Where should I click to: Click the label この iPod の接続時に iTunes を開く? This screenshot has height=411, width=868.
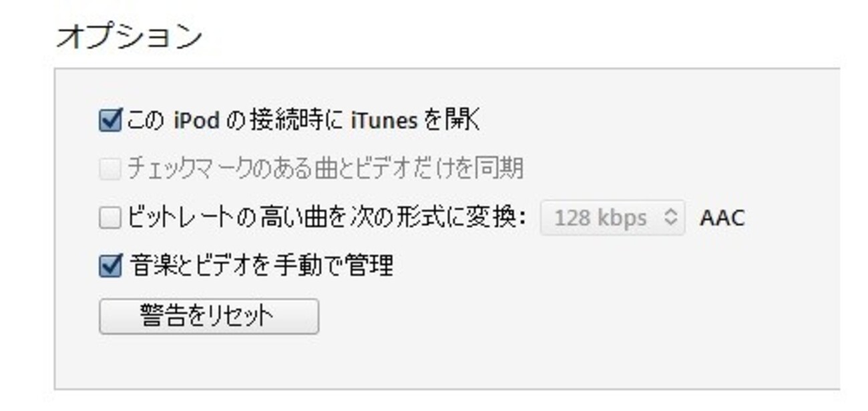click(304, 121)
